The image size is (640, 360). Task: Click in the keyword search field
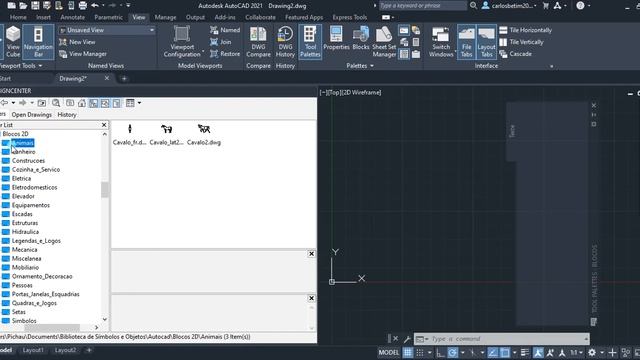[x=423, y=6]
